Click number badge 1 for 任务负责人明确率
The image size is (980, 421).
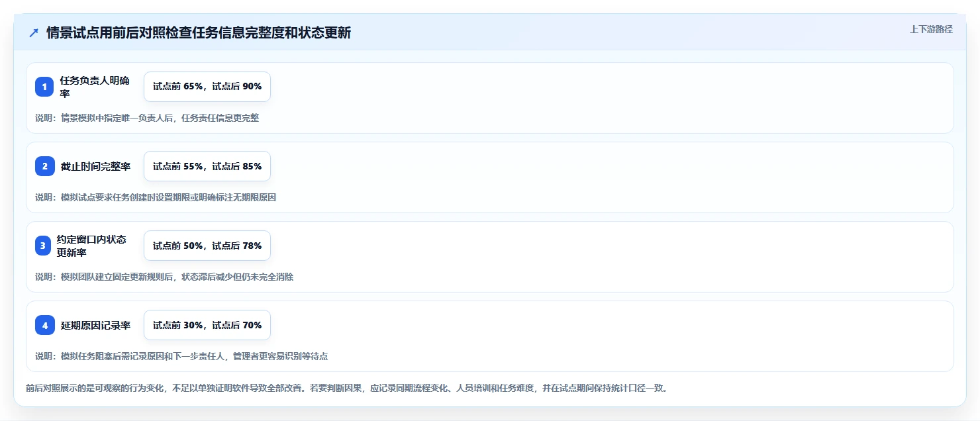point(44,87)
